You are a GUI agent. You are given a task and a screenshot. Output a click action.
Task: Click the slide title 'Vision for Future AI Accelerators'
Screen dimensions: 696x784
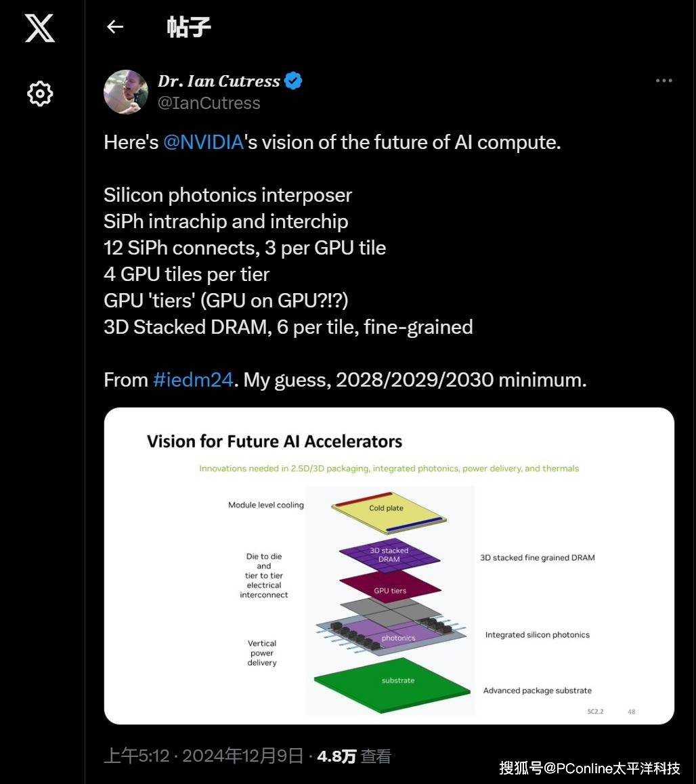[274, 442]
